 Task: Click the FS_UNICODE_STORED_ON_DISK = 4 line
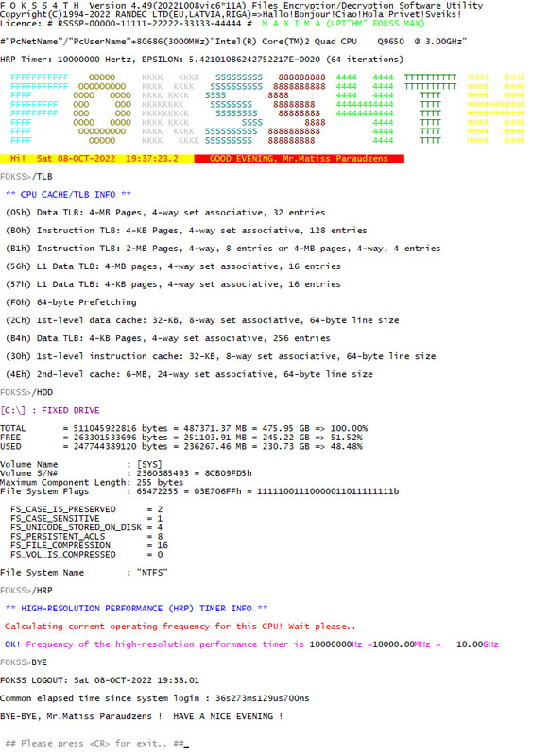(86, 527)
